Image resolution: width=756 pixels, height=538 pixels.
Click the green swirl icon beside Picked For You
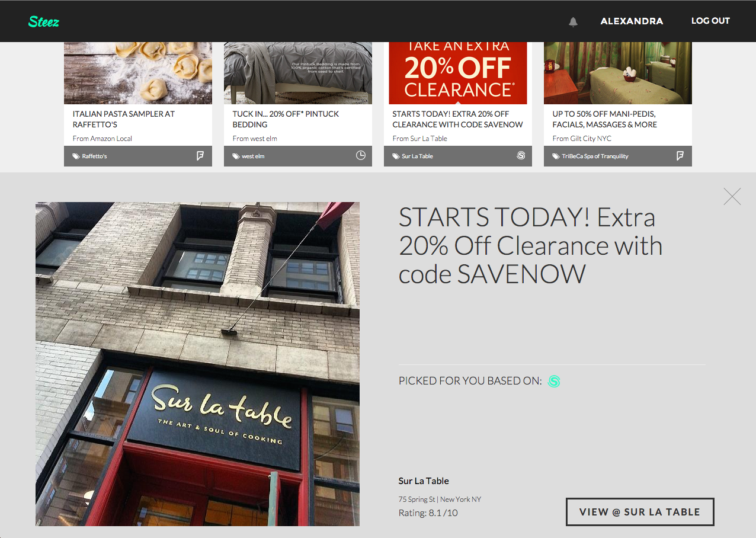[554, 381]
